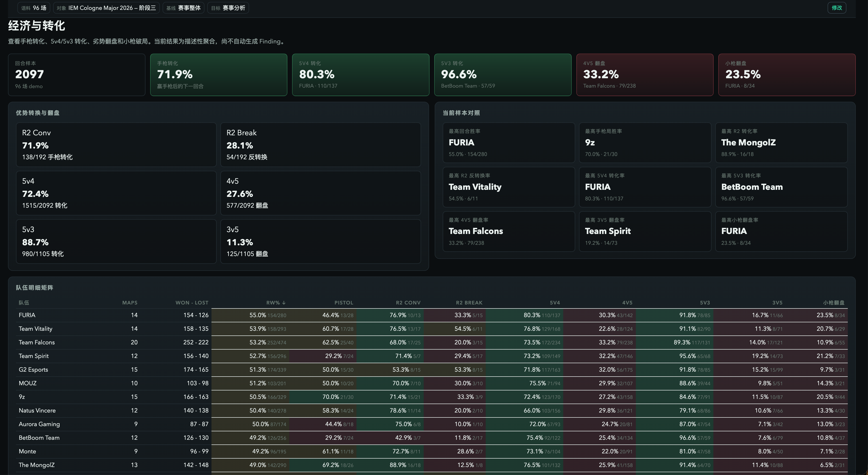Click the 最高 4V5 翻盘率 Team Falcons card
The height and width of the screenshot is (475, 868).
pos(509,231)
